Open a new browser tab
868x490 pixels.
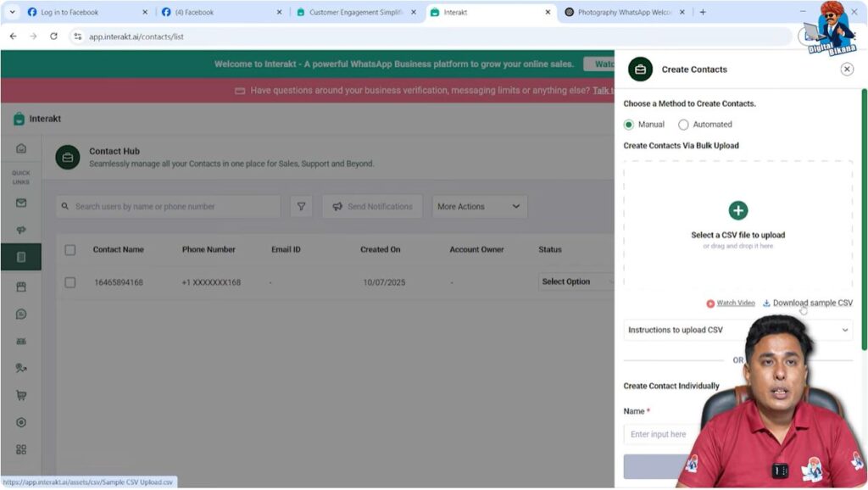coord(703,12)
